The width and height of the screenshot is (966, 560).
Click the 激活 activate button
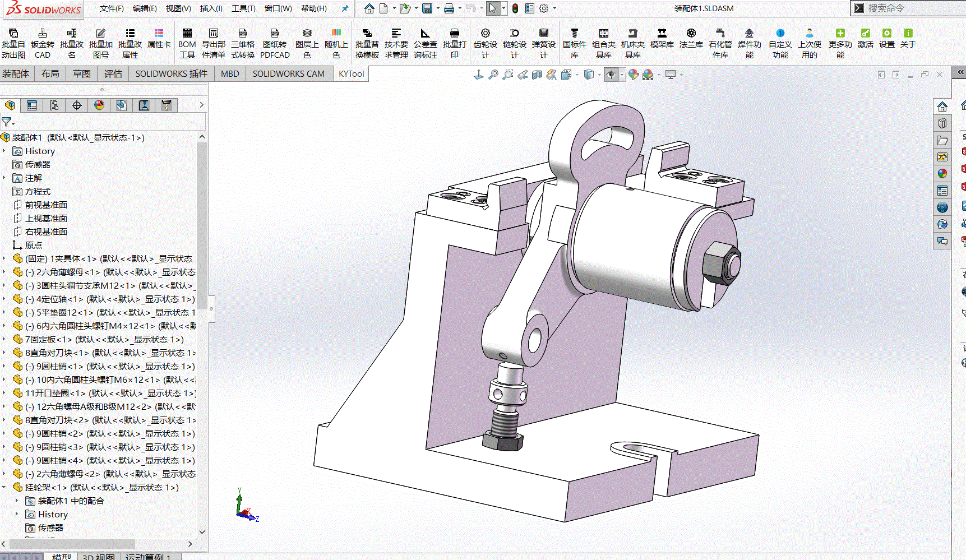tap(865, 38)
